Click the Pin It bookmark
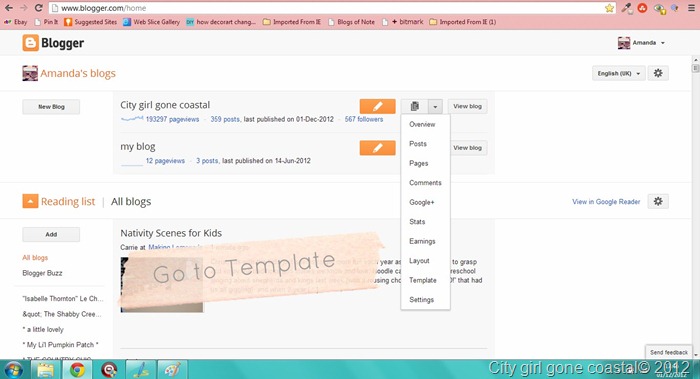This screenshot has width=700, height=379. coord(46,21)
